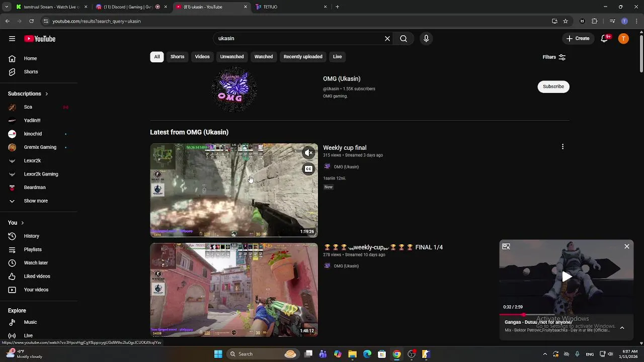Expand the miniplayer to full view
The width and height of the screenshot is (644, 362).
coord(506,246)
